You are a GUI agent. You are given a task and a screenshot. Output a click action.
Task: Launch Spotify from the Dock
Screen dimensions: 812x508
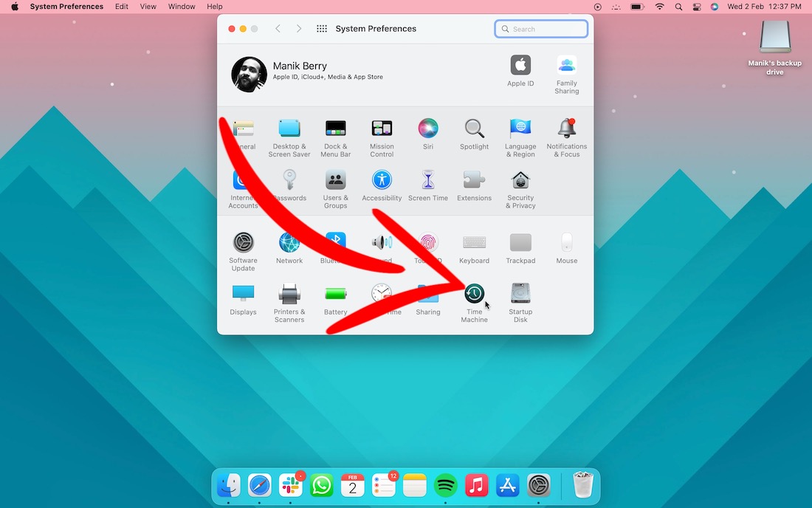tap(445, 485)
